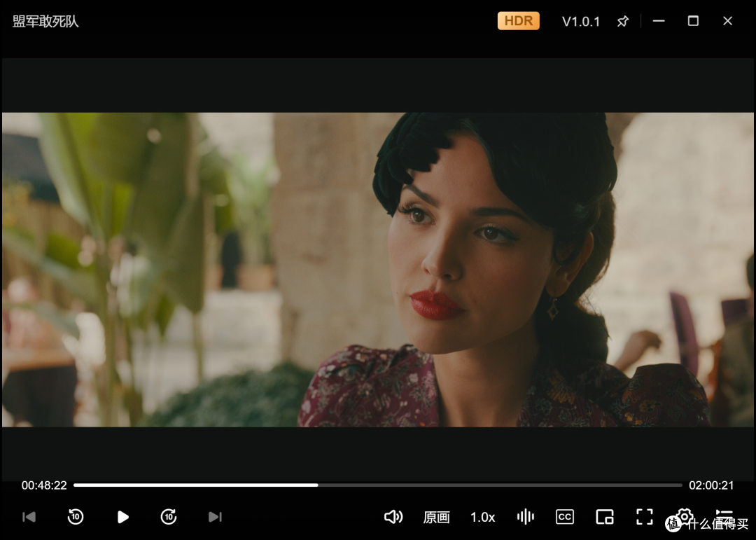Click the total duration 02:00:21
The height and width of the screenshot is (540, 756).
coord(711,485)
